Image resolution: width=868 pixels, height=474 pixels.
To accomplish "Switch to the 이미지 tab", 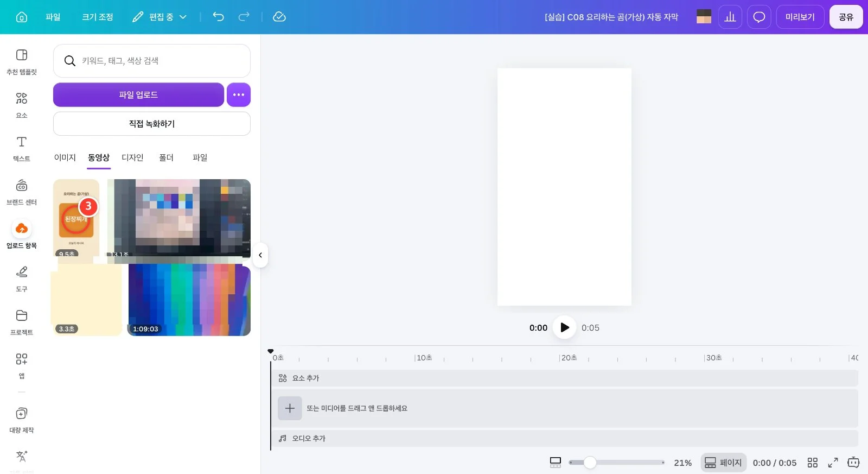I will click(65, 157).
